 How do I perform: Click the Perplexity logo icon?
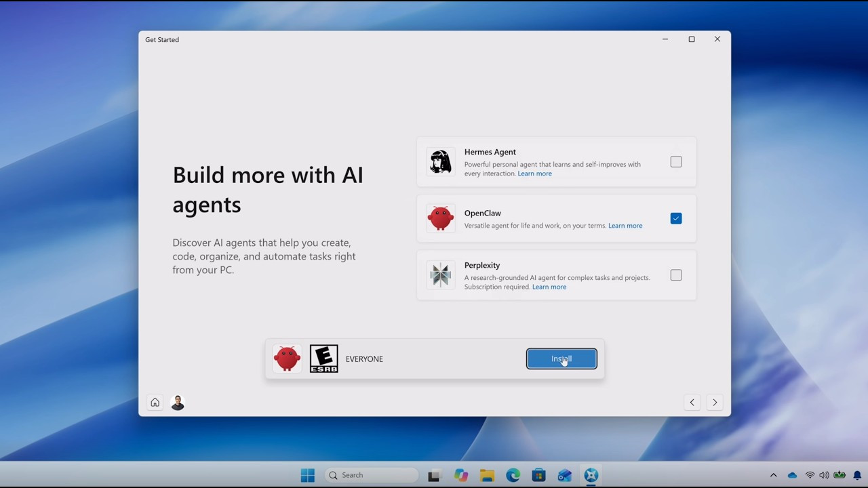[x=441, y=275]
